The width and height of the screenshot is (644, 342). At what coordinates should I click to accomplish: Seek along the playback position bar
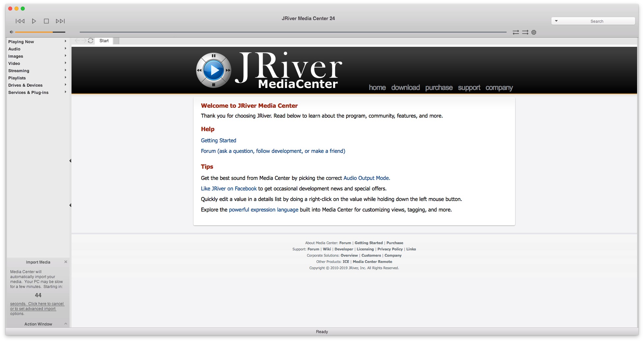tap(293, 32)
